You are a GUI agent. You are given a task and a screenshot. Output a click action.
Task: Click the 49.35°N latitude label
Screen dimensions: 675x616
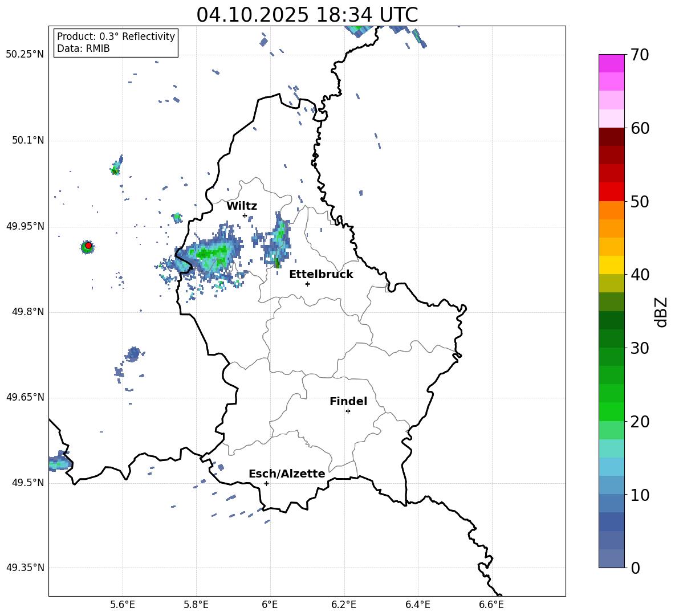pos(25,568)
